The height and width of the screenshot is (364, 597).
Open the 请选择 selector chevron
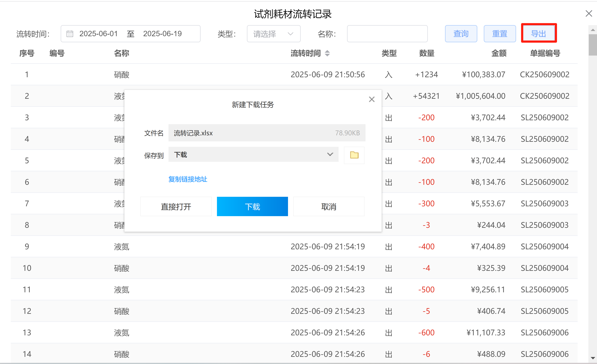pyautogui.click(x=290, y=34)
